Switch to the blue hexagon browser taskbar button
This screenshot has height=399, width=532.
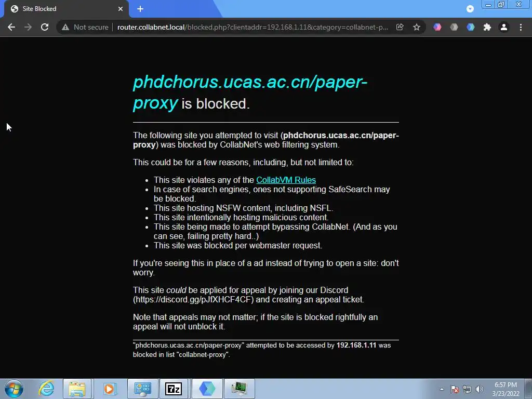coord(207,389)
